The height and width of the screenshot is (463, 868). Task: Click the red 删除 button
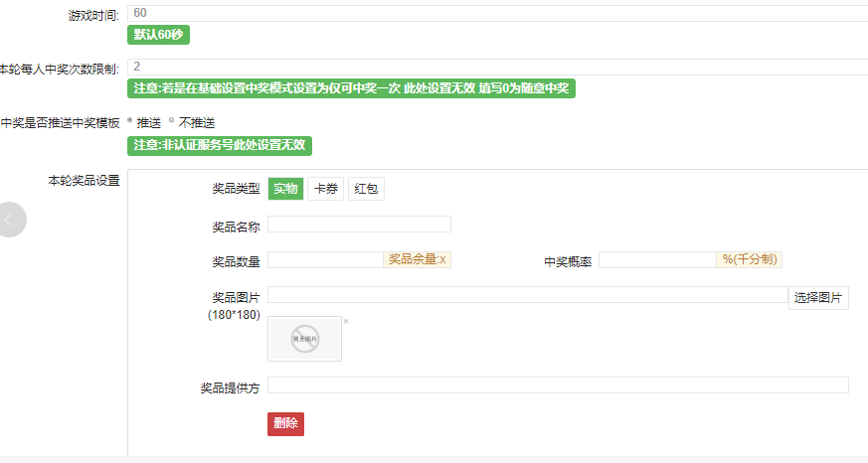[x=285, y=423]
